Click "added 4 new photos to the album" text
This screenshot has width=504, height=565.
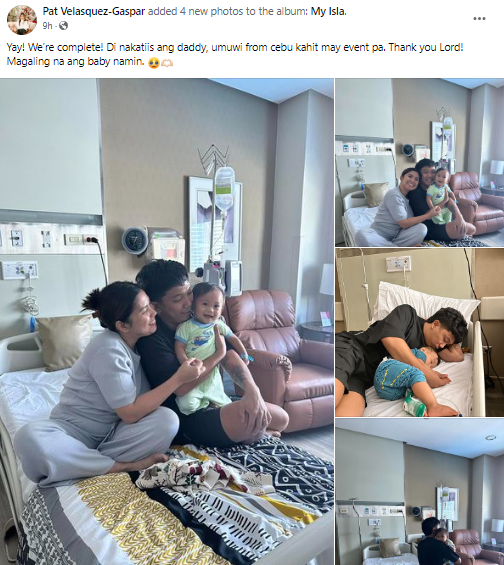pos(228,11)
